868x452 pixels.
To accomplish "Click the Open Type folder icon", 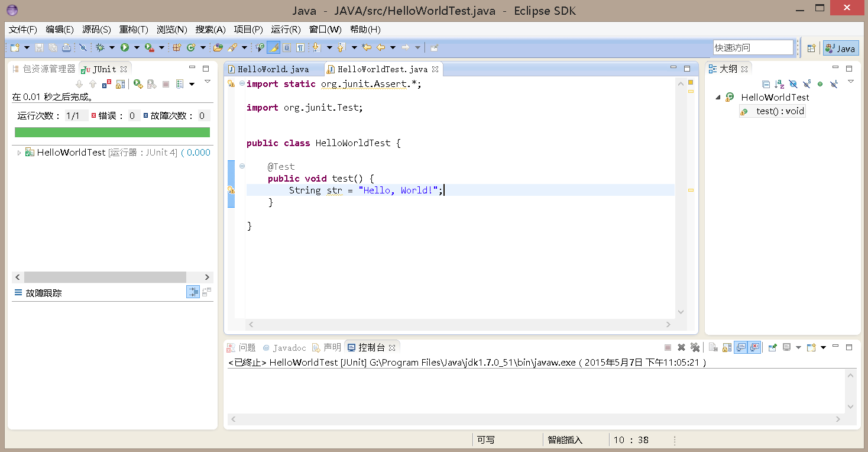I will point(218,47).
